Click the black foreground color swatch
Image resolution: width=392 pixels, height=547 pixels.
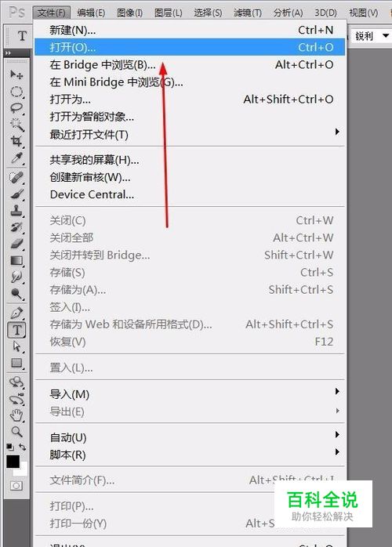[x=13, y=462]
